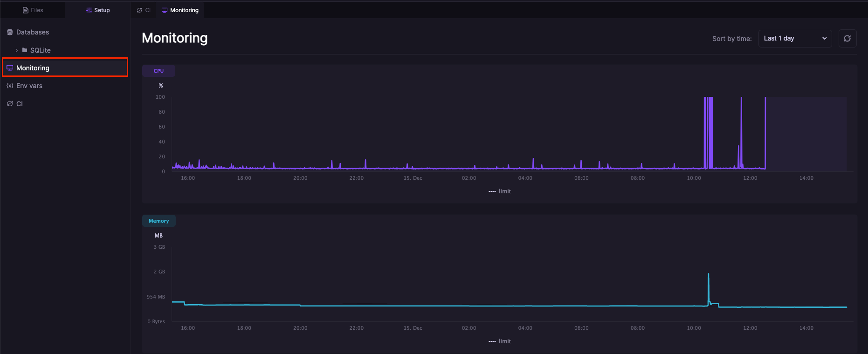Click the CPU chart badge

tap(158, 71)
